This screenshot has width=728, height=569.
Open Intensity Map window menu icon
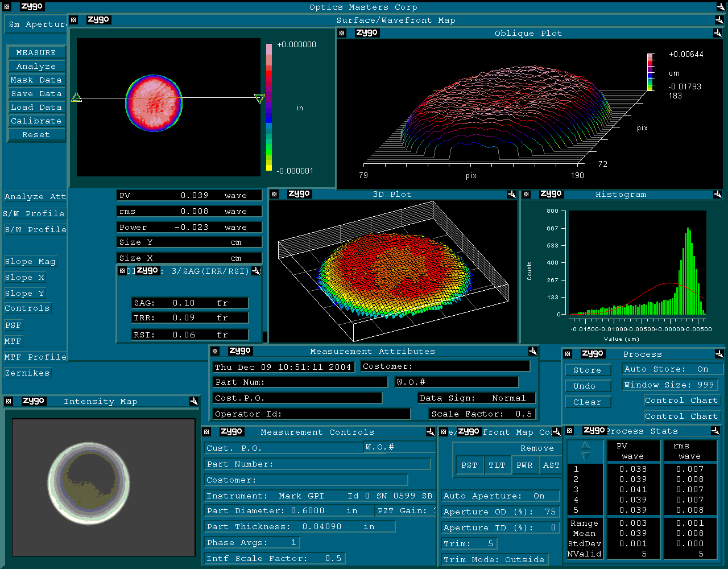[8, 401]
